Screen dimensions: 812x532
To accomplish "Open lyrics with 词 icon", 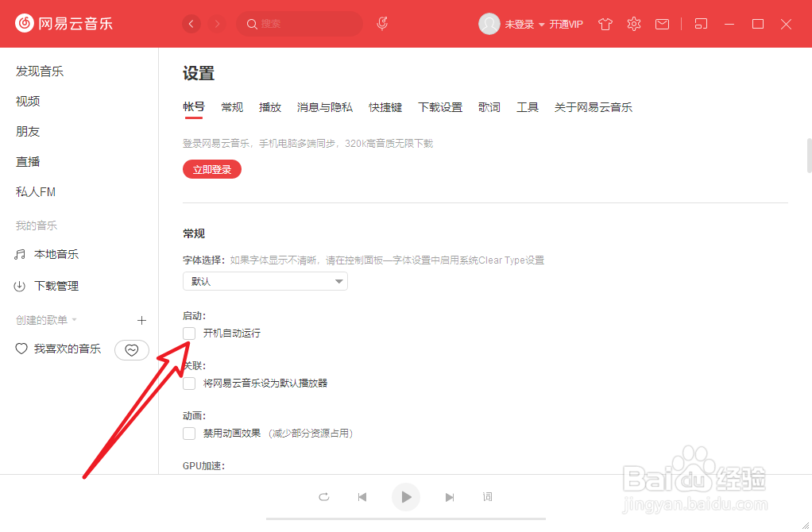I will click(x=487, y=497).
